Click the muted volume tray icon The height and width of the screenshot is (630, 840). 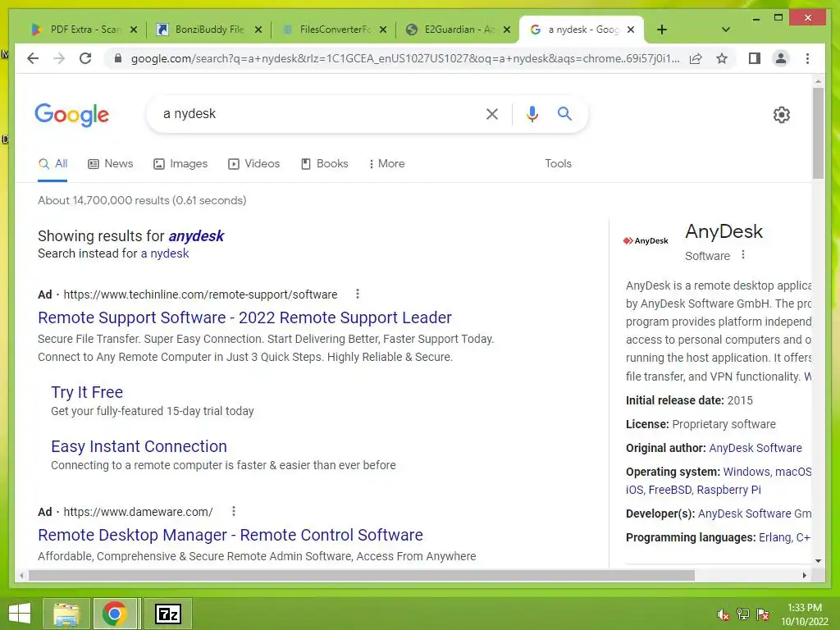click(724, 614)
